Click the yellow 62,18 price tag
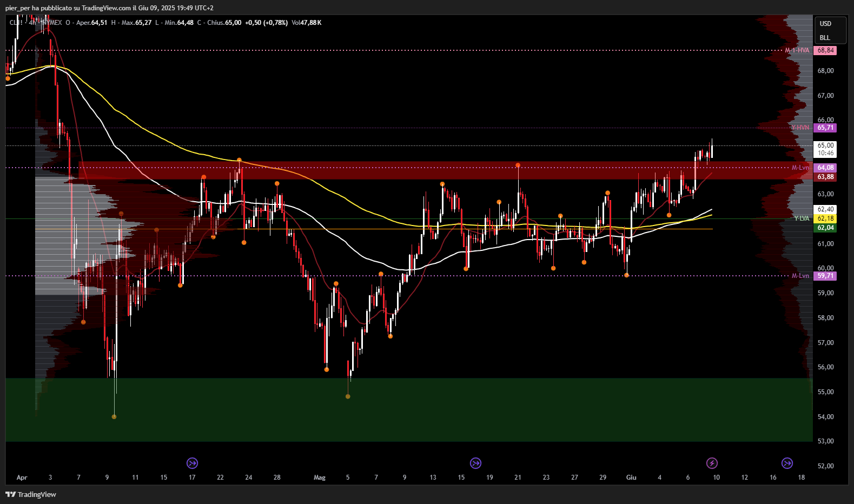The width and height of the screenshot is (854, 504). point(825,218)
